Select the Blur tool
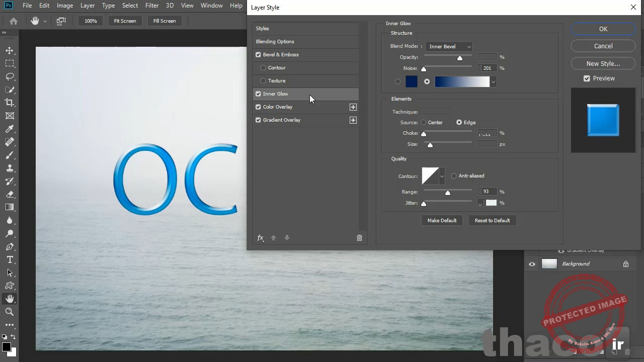Screen dimensions: 644x362 tap(10, 220)
